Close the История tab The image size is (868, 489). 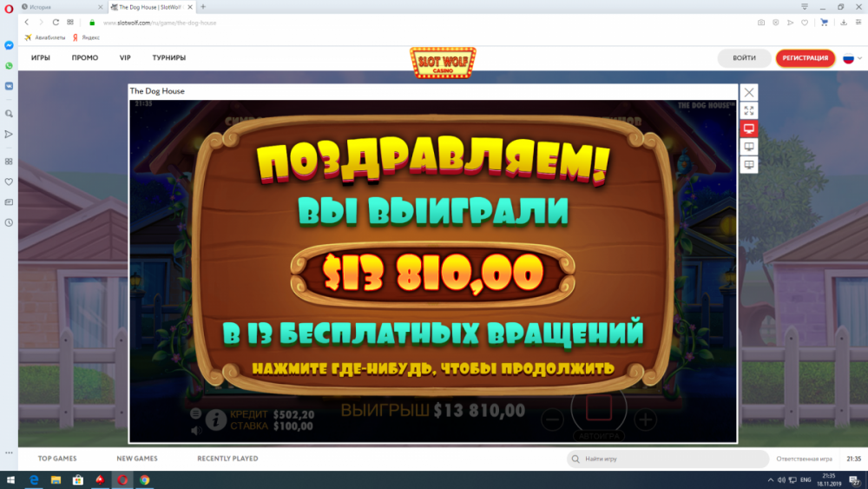tap(100, 7)
